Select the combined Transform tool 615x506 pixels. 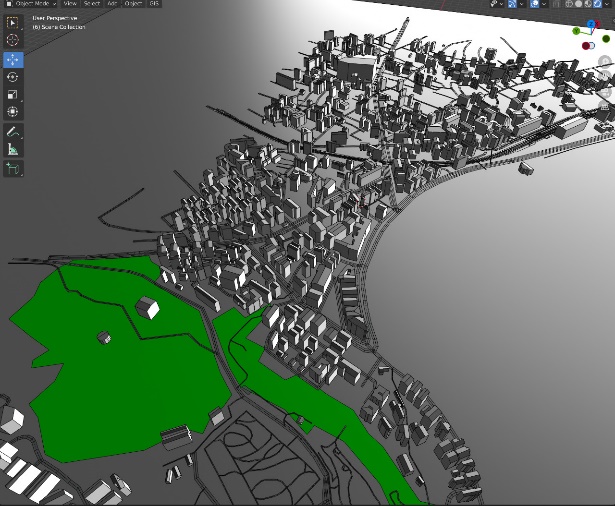[13, 112]
